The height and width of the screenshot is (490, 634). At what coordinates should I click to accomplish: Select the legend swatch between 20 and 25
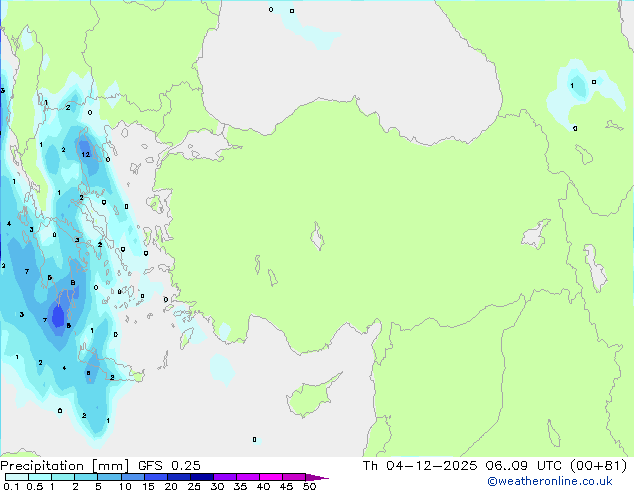pos(179,477)
